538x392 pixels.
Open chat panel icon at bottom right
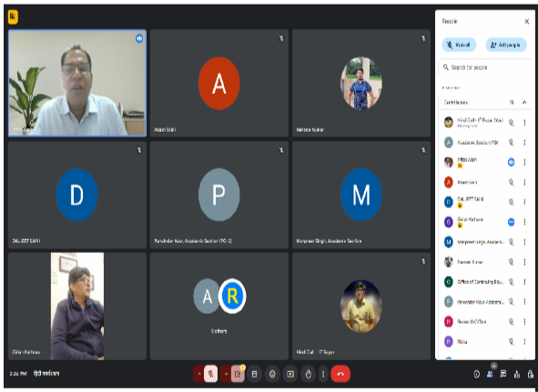click(x=503, y=374)
